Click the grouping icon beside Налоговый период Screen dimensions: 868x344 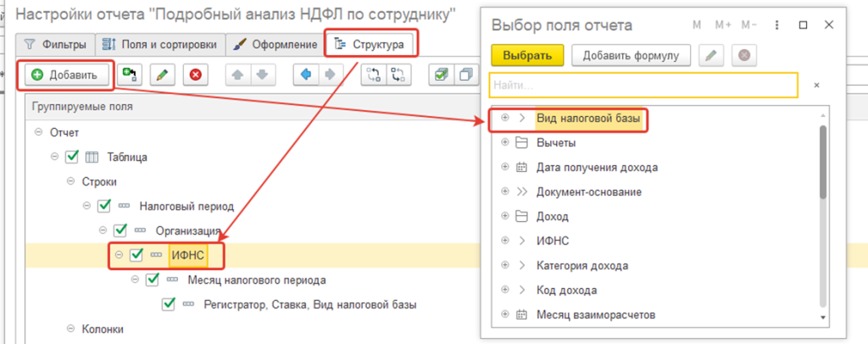[x=125, y=206]
